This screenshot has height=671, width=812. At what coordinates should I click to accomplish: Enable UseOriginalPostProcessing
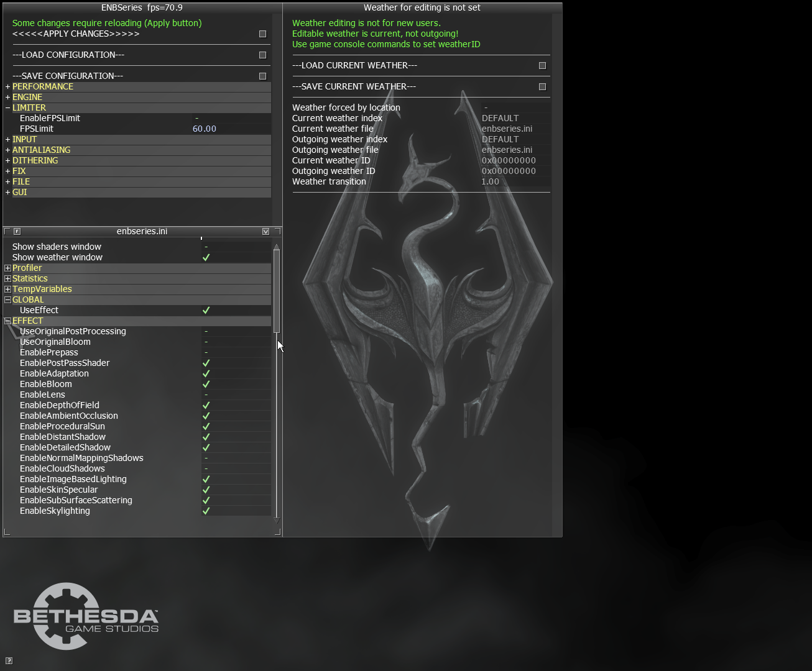click(236, 331)
